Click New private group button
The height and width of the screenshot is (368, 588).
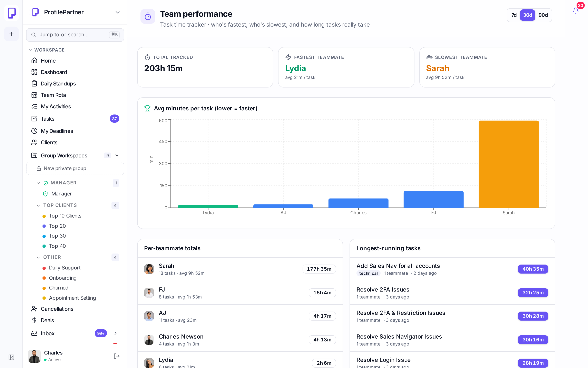click(75, 168)
